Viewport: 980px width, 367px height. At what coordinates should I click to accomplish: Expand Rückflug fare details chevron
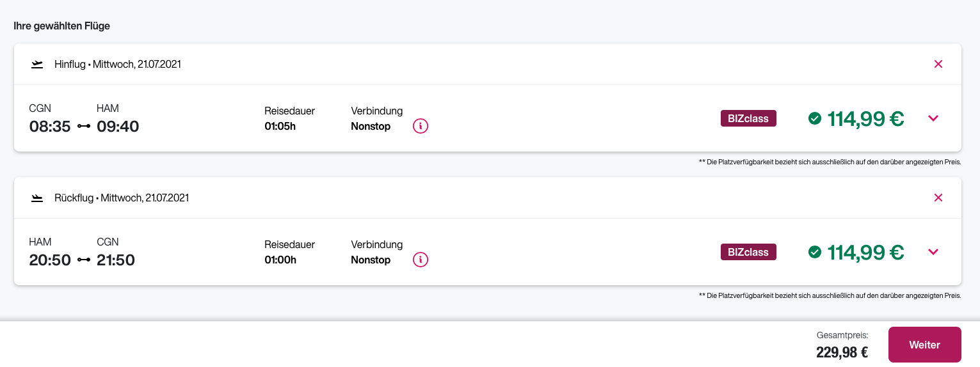(x=933, y=252)
